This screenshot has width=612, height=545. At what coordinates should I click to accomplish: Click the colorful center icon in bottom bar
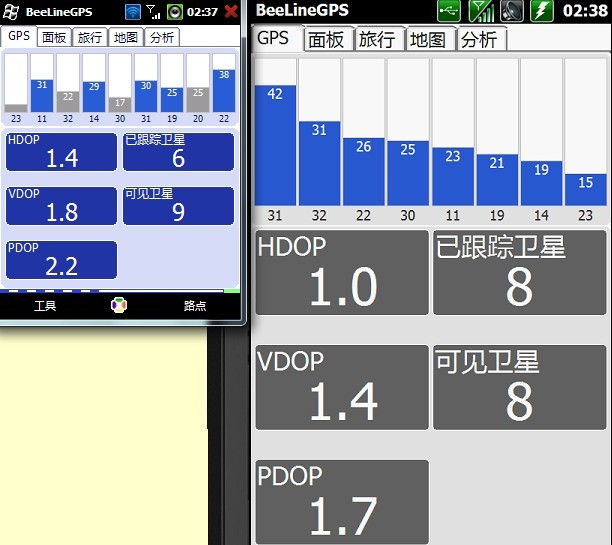[119, 305]
